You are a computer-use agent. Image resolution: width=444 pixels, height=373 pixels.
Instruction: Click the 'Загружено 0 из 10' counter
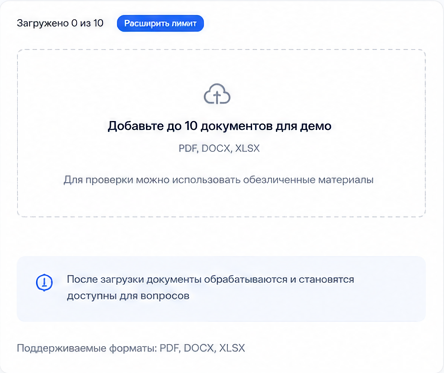click(60, 23)
